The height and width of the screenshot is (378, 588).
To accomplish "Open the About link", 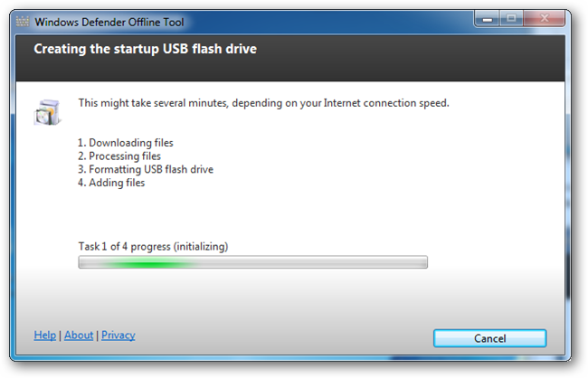I will pos(79,335).
